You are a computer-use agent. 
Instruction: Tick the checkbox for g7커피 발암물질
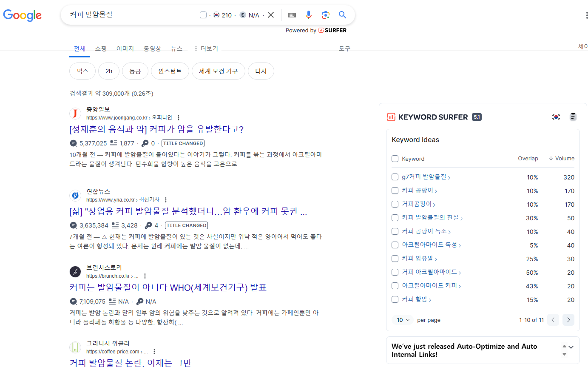(395, 177)
